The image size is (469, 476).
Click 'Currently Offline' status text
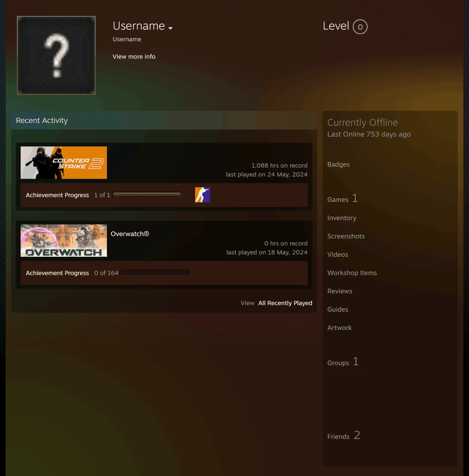click(x=362, y=122)
